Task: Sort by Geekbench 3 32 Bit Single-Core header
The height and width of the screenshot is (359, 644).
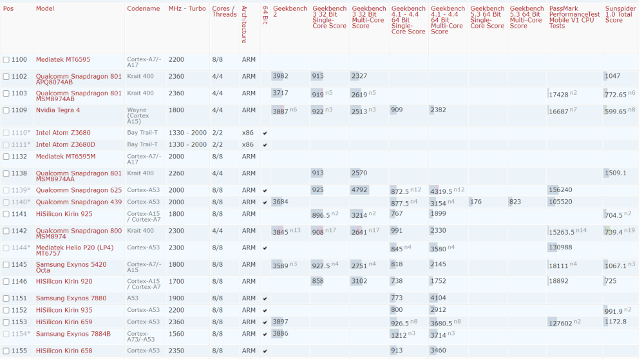Action: point(329,17)
